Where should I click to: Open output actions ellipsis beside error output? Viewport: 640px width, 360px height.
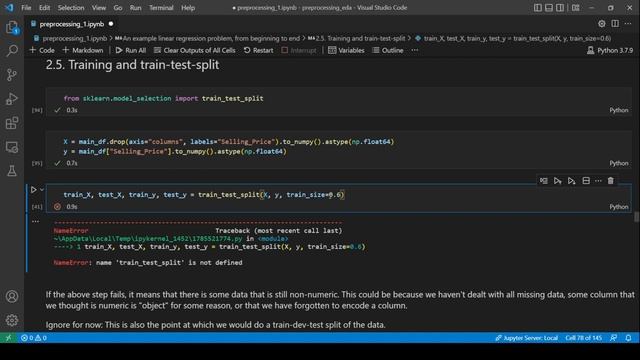coord(36,221)
